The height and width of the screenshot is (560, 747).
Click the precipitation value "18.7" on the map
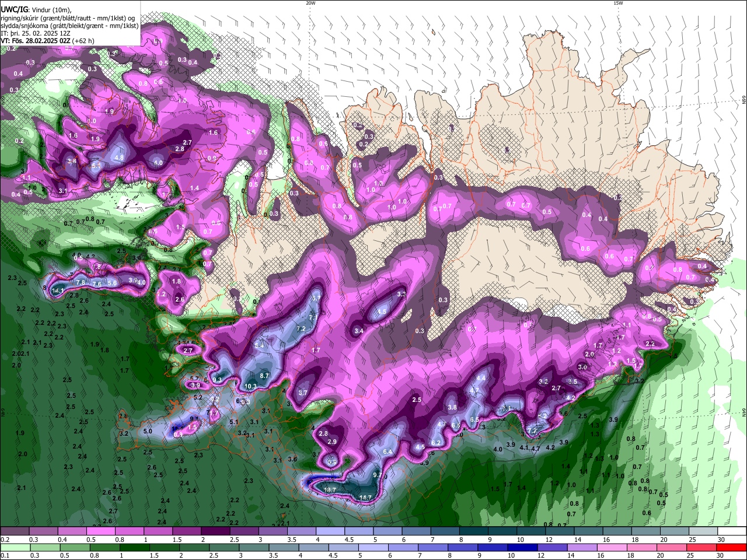coord(330,490)
